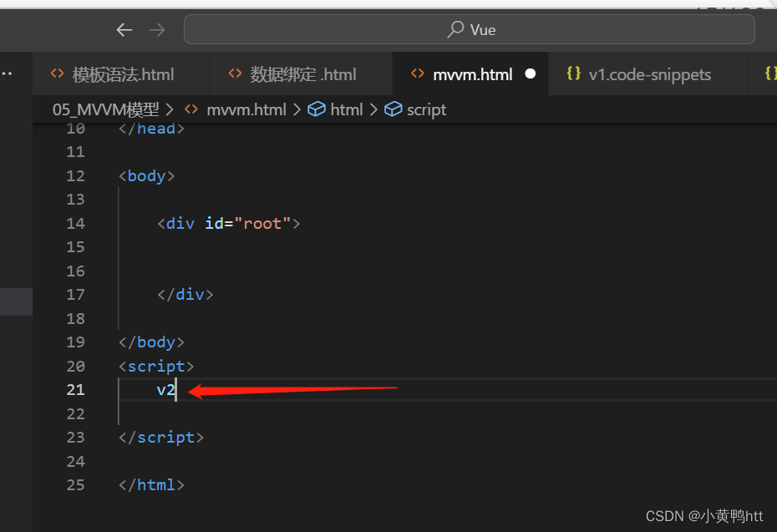Click the opening script tag
Image resolution: width=777 pixels, height=532 pixels.
(x=156, y=367)
